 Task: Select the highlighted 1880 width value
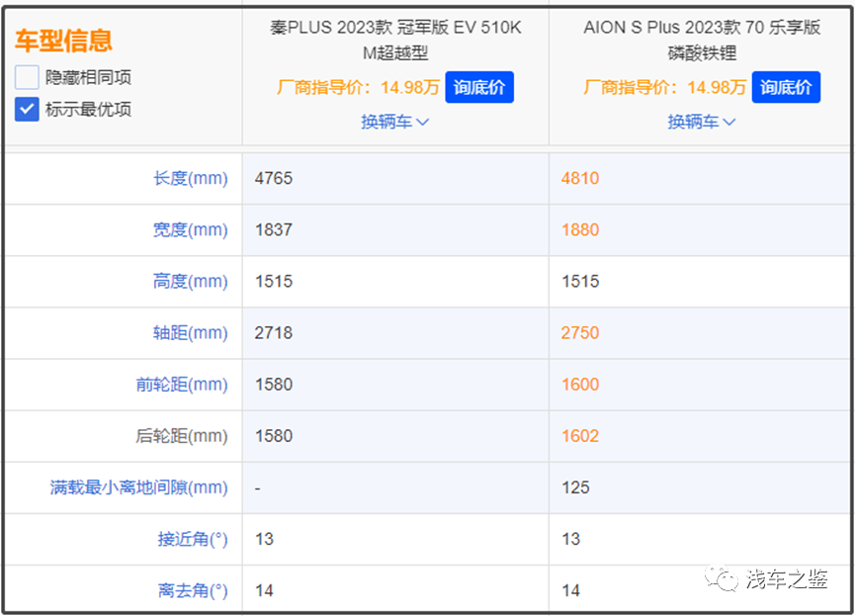tap(580, 229)
